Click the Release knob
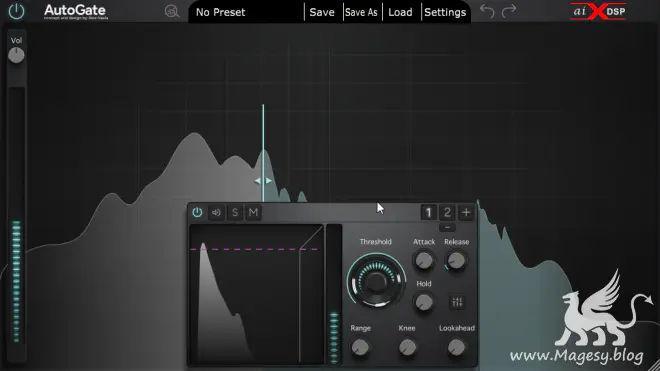 (x=456, y=260)
